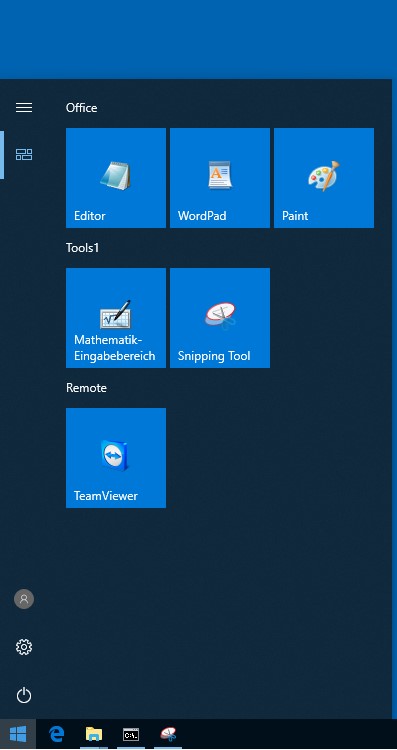Open the Mathematik-Eingabebereich tile
This screenshot has height=750, width=397.
(116, 318)
